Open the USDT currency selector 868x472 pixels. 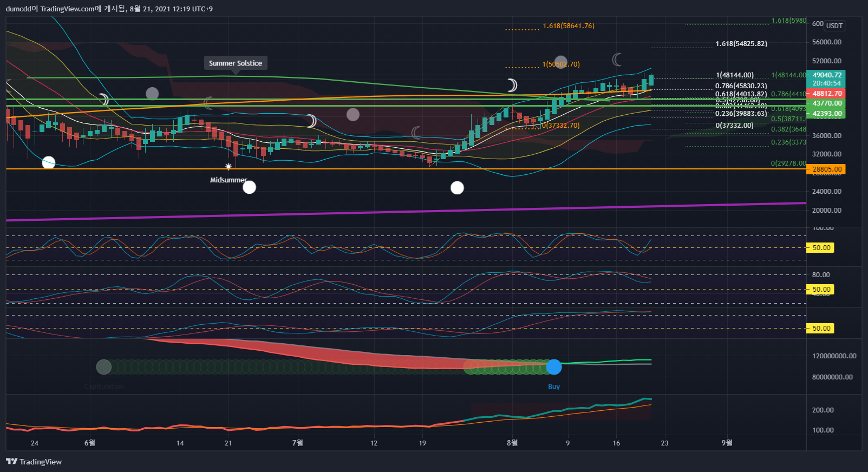tap(834, 26)
